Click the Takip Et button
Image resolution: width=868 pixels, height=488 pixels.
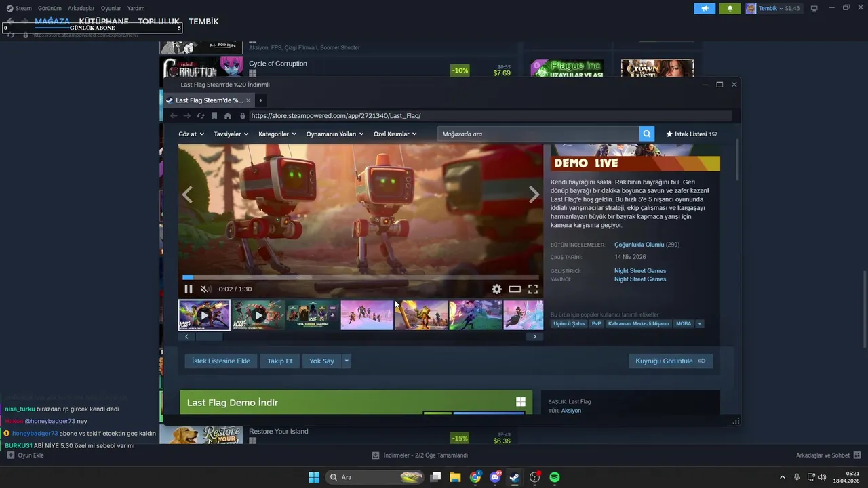tap(279, 361)
